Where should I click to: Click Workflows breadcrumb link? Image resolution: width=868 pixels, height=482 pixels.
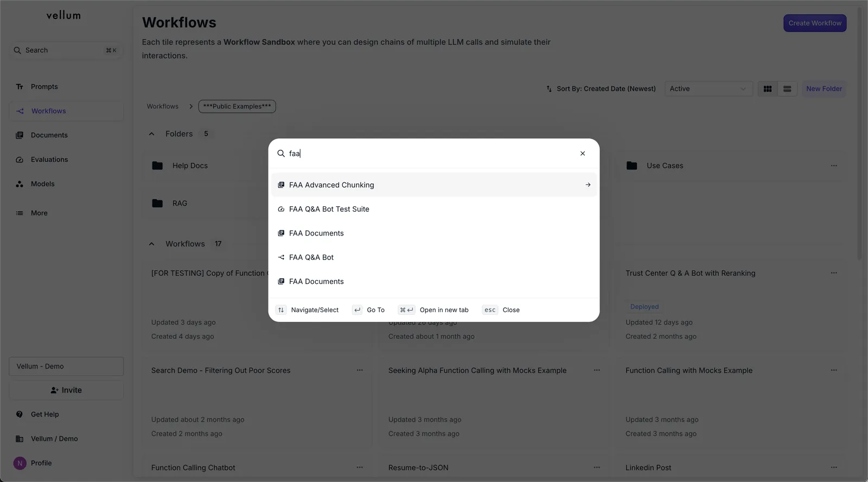pyautogui.click(x=163, y=106)
